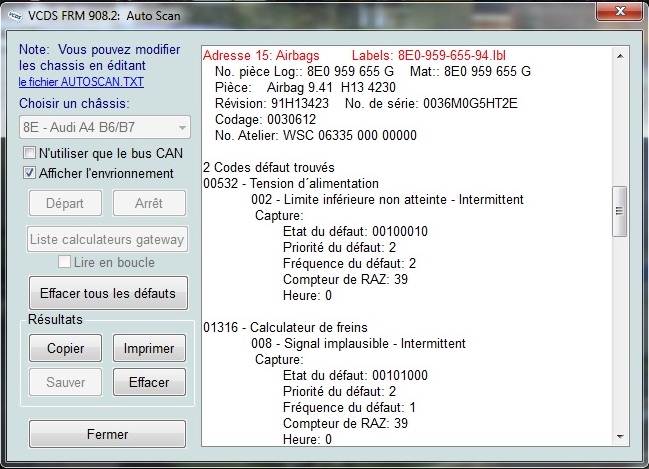Click 'Pièce: Airbag 9.41 H13 4230' line
The height and width of the screenshot is (469, 649).
tap(305, 87)
